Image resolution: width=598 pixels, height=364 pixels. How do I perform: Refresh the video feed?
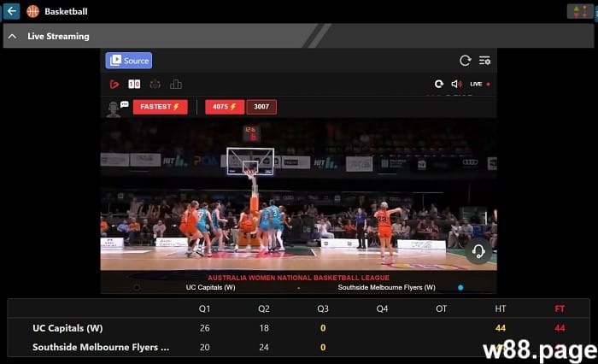click(439, 84)
